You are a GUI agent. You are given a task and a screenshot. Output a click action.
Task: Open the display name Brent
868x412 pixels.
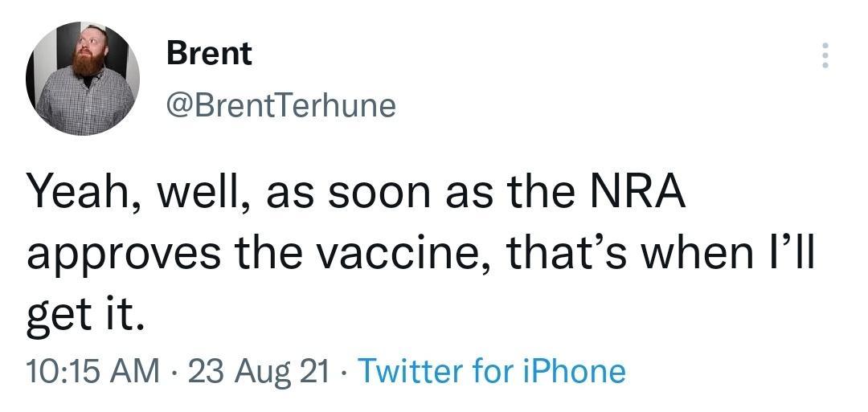click(209, 54)
